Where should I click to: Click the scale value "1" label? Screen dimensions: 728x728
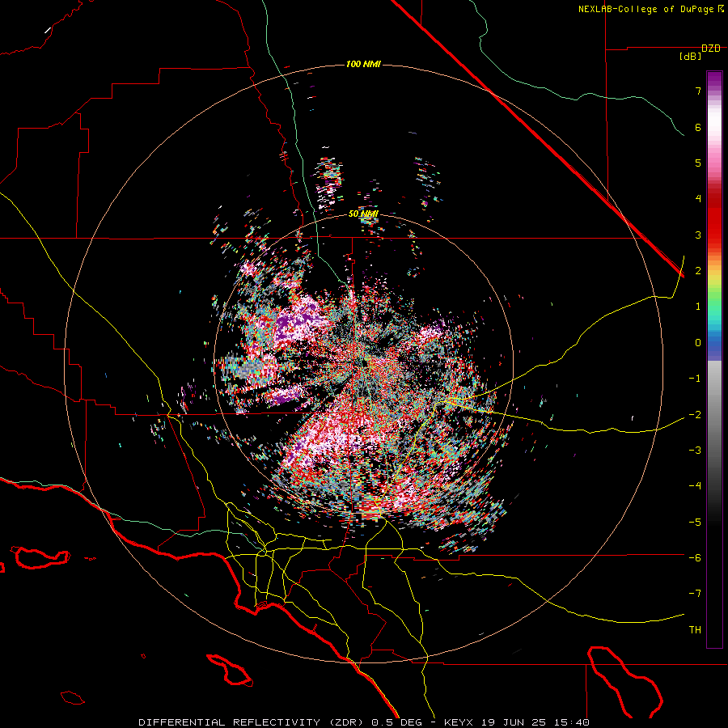click(x=698, y=307)
